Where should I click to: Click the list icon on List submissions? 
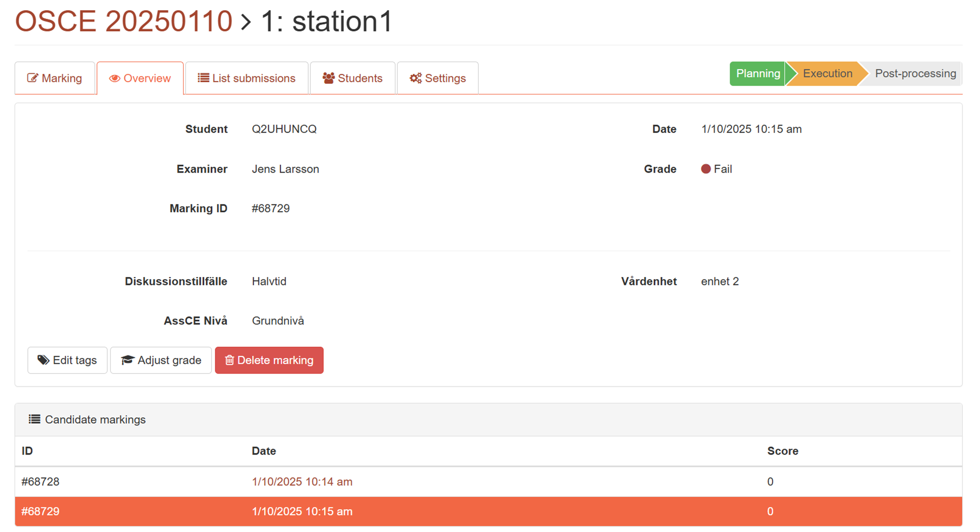coord(203,78)
